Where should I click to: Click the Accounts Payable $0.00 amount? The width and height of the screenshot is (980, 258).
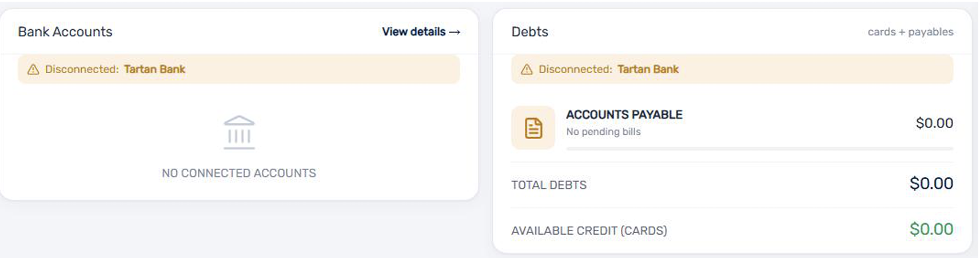[934, 123]
